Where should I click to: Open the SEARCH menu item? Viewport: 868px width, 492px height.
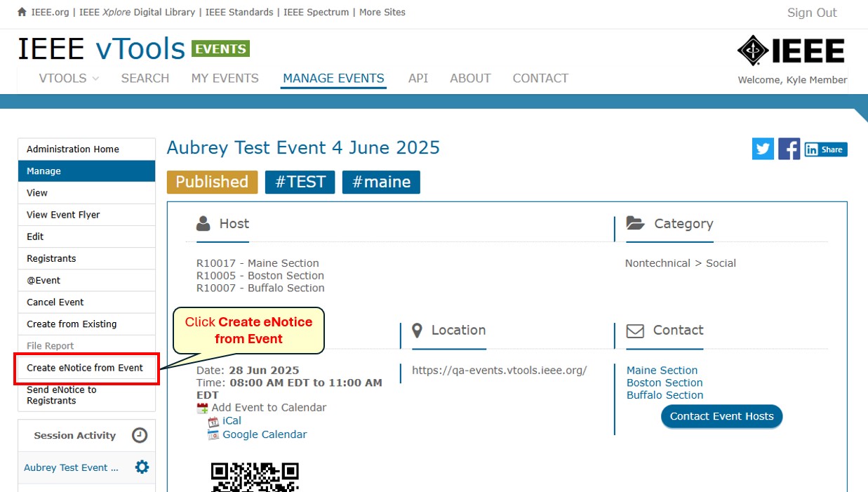(x=145, y=79)
